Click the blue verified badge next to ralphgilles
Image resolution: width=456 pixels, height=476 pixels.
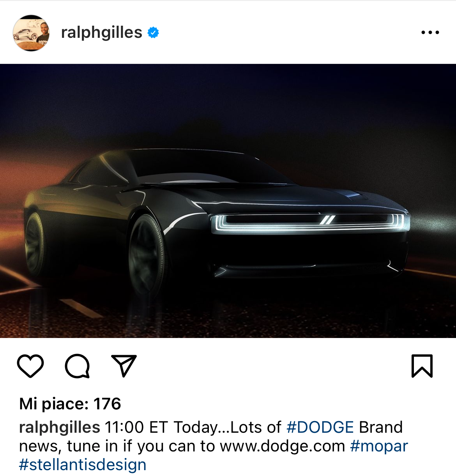click(x=153, y=32)
